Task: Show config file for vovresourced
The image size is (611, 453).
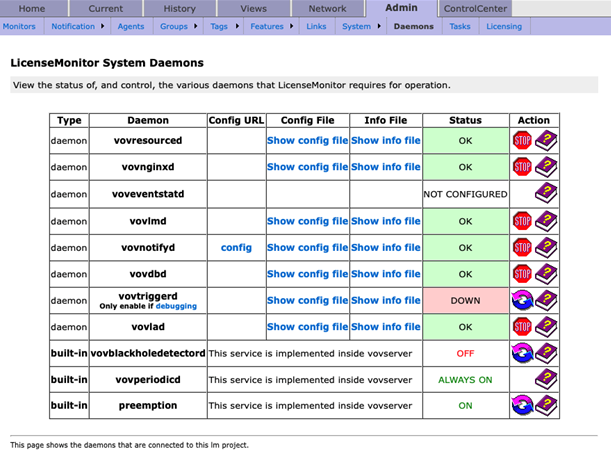Action: tap(307, 141)
